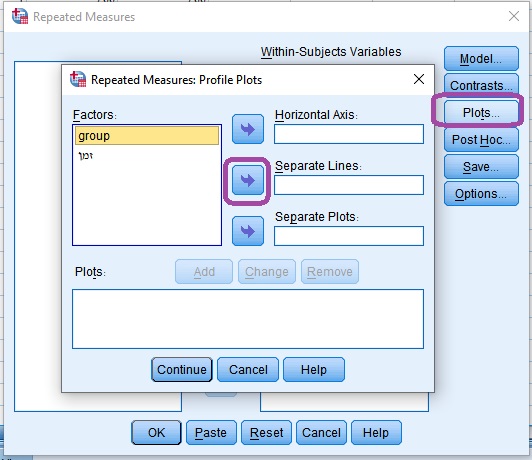Viewport: 532px width, 460px height.
Task: Open Model... in Repeated Measures window
Action: coord(481,59)
